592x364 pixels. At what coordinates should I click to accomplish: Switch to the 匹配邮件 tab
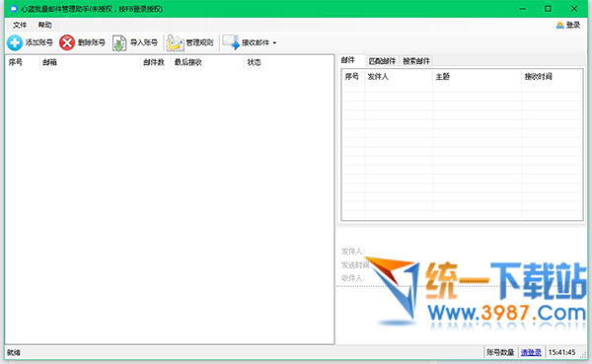click(382, 61)
